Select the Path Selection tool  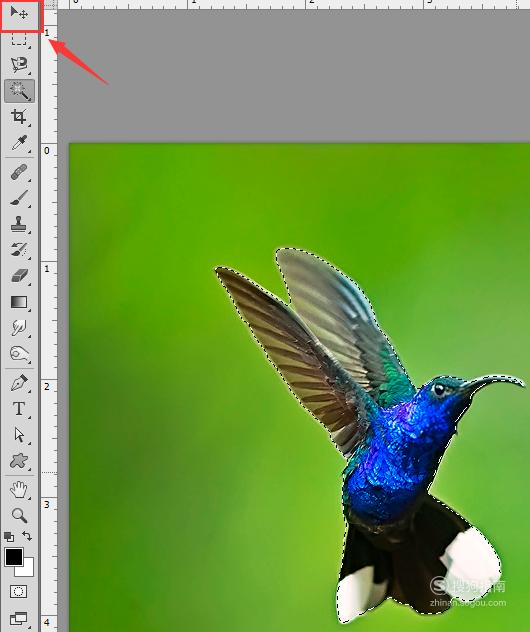pos(19,435)
